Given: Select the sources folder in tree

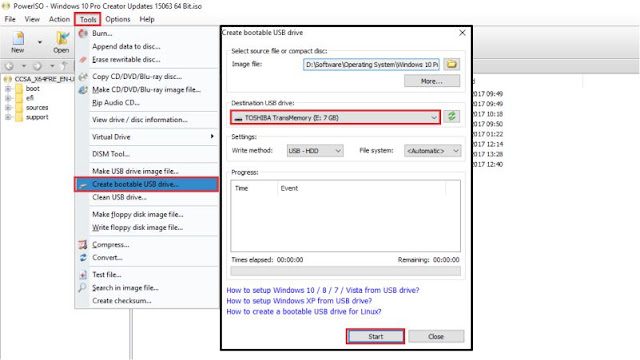Looking at the screenshot, I should point(37,108).
